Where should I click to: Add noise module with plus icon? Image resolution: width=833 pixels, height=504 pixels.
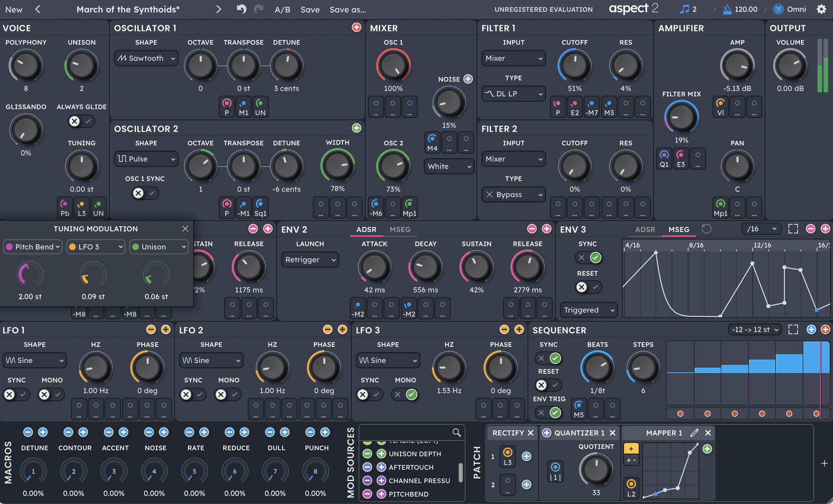[468, 79]
